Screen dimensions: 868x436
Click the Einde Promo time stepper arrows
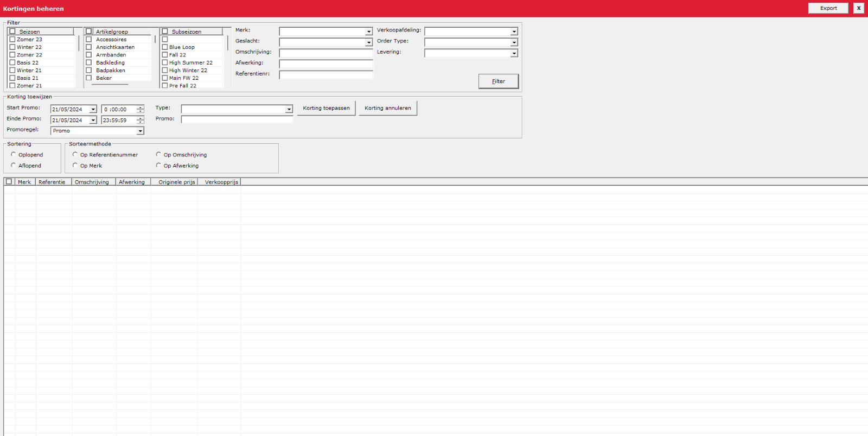coord(141,120)
